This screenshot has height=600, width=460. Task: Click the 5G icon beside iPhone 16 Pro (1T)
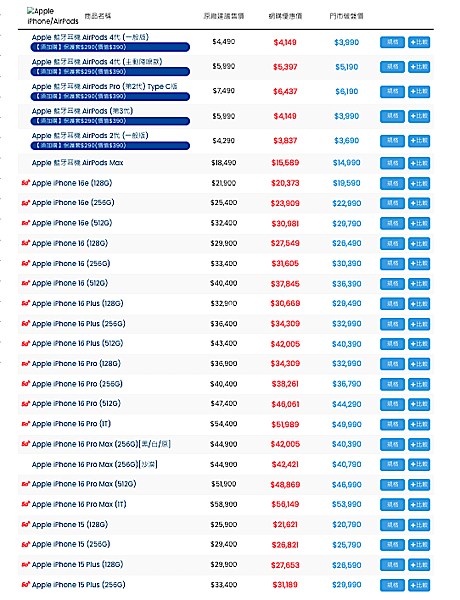point(26,424)
